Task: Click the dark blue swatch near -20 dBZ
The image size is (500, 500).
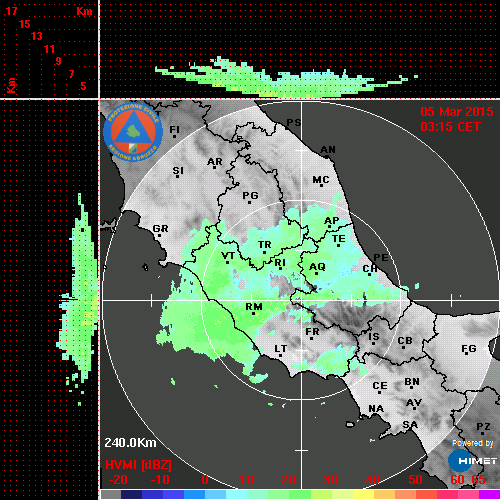Action: click(131, 494)
